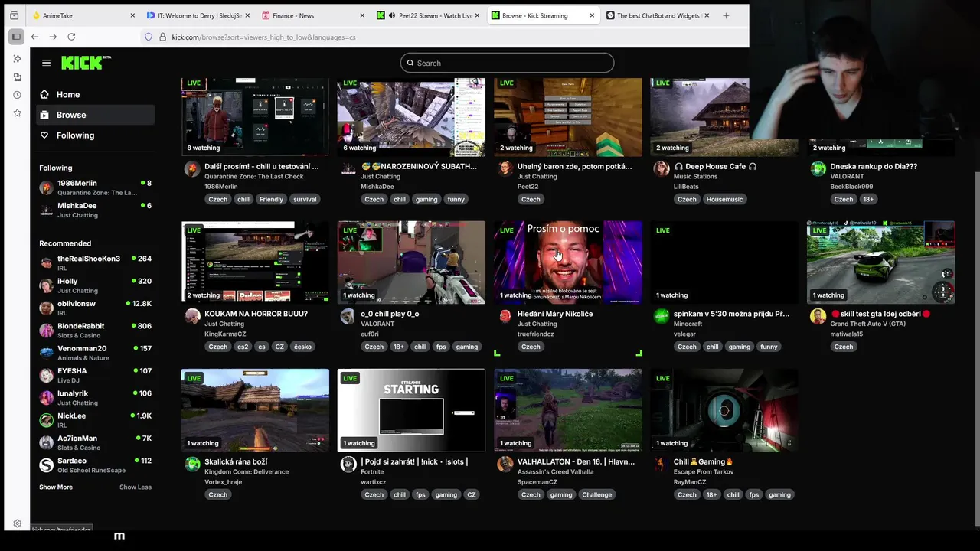Viewport: 980px width, 551px height.
Task: Open recommended channel NickLee
Action: 95,420
